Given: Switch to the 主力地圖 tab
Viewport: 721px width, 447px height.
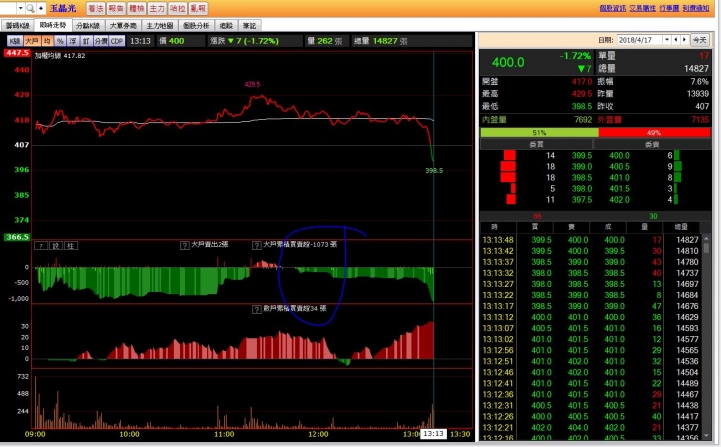Looking at the screenshot, I should (x=160, y=26).
